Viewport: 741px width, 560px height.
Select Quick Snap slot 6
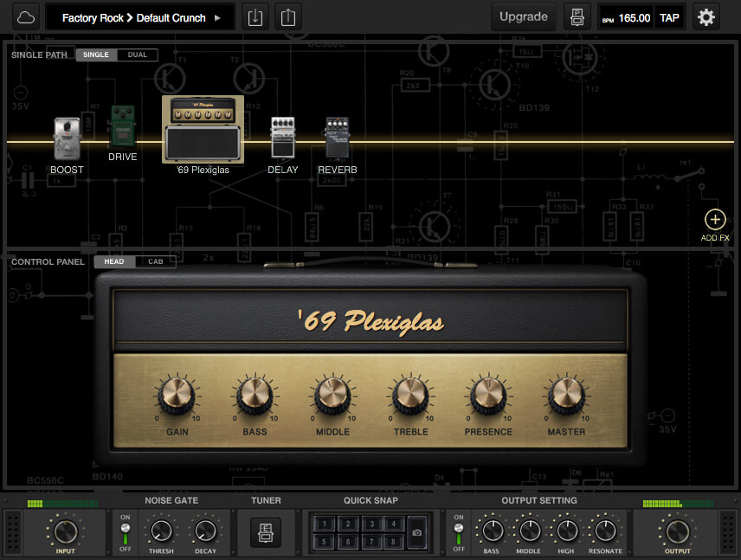348,542
